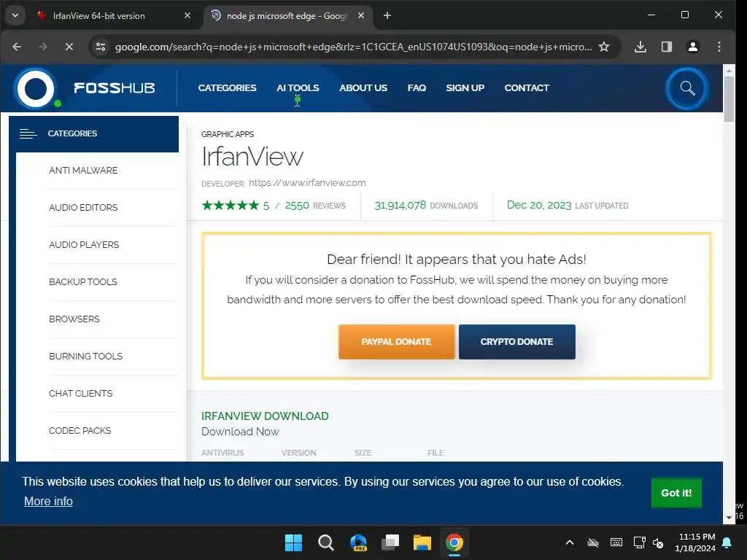Screen dimensions: 747x560
Task: Stop page loading with X button
Action: pos(69,47)
